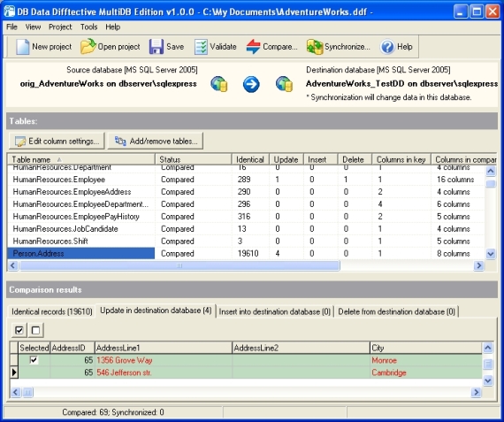The image size is (504, 422).
Task: Click the AddressID column header
Action: (73, 348)
